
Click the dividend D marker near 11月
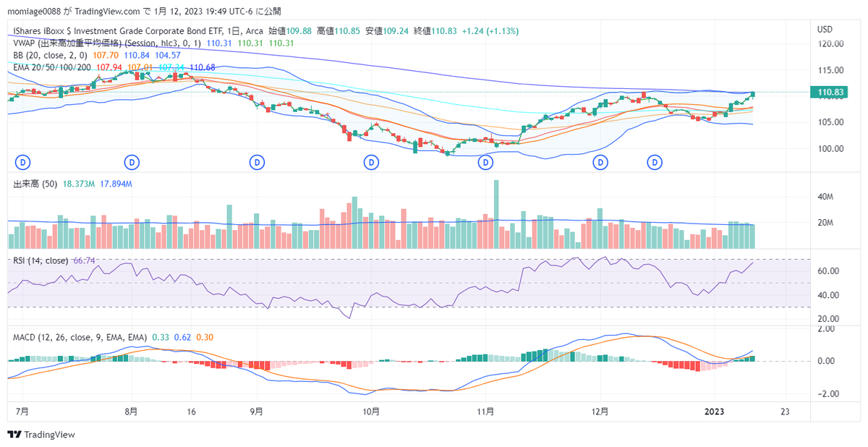click(485, 162)
